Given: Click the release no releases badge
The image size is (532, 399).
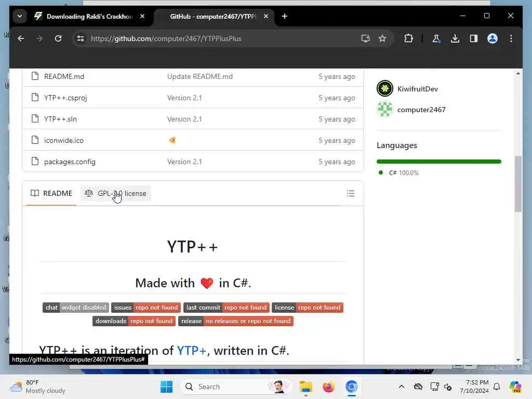Looking at the screenshot, I should 236,321.
